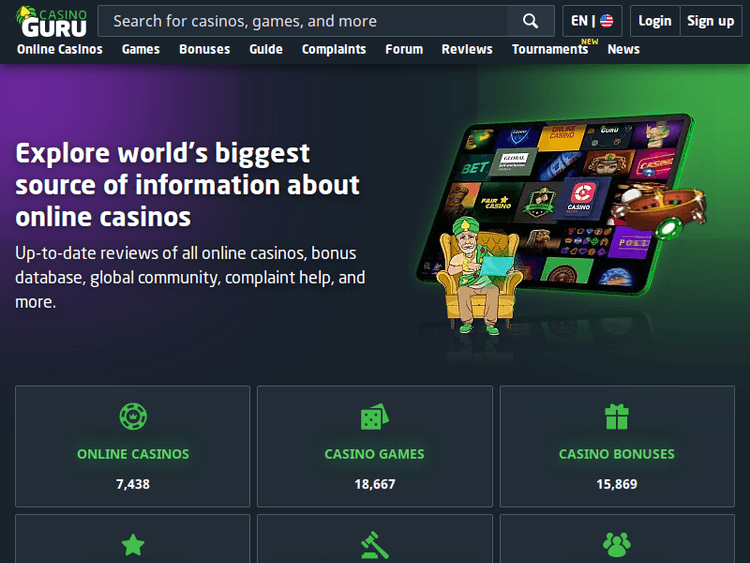The height and width of the screenshot is (563, 750).
Task: Open the Tournaments page marked NEW
Action: (549, 49)
